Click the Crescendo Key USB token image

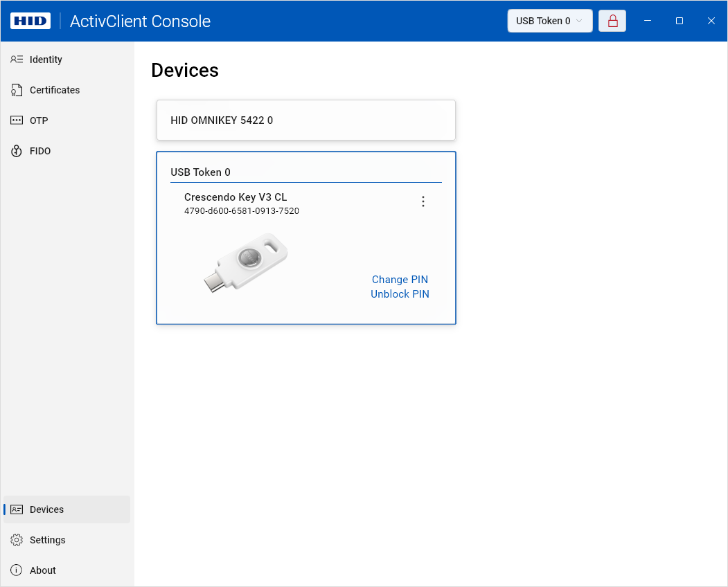pos(246,262)
